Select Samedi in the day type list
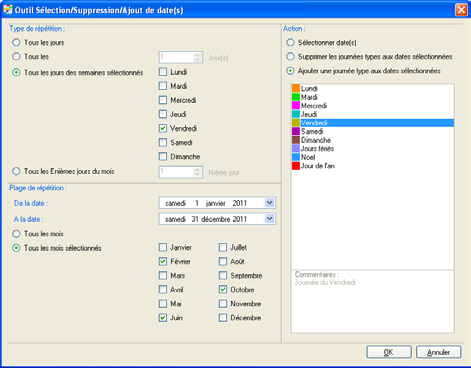471x368 pixels. (x=372, y=131)
